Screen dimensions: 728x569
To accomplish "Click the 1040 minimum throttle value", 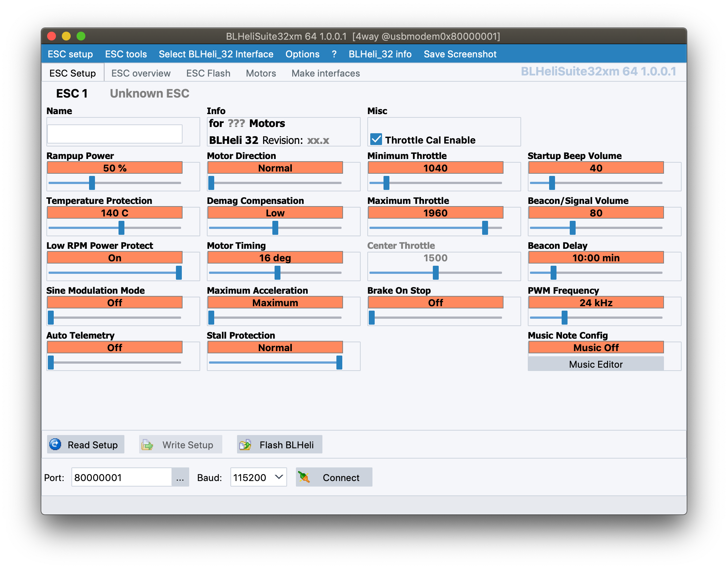I will pyautogui.click(x=436, y=168).
